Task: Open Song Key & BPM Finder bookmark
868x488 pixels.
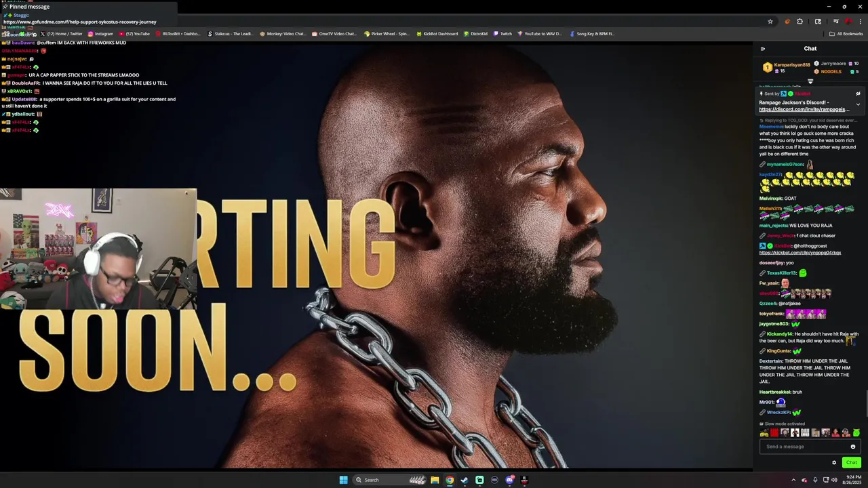Action: pyautogui.click(x=593, y=34)
